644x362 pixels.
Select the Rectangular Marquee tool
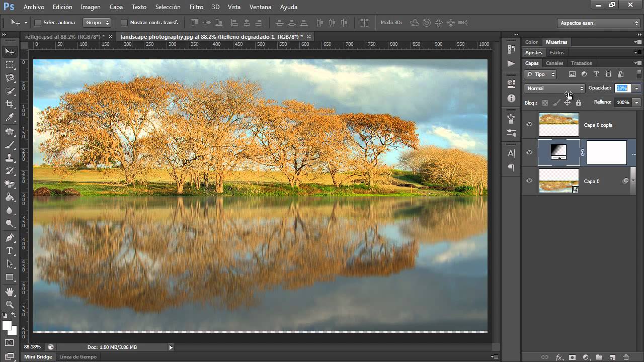[x=10, y=65]
